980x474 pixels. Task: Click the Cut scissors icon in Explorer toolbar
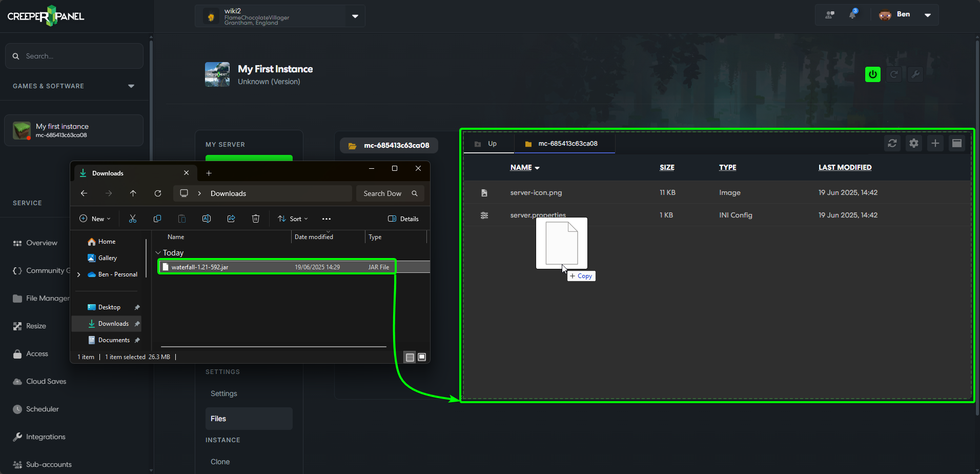133,219
